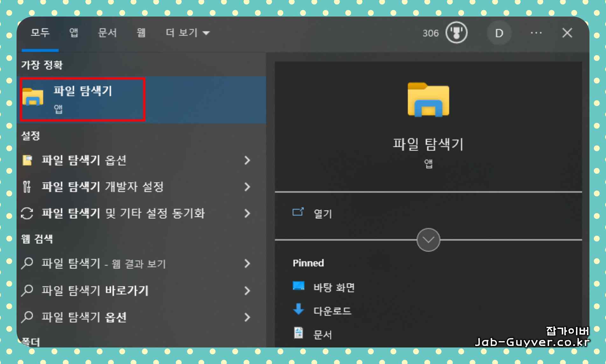Click the File Explorer folder icon in best match
606x364 pixels.
pyautogui.click(x=33, y=97)
